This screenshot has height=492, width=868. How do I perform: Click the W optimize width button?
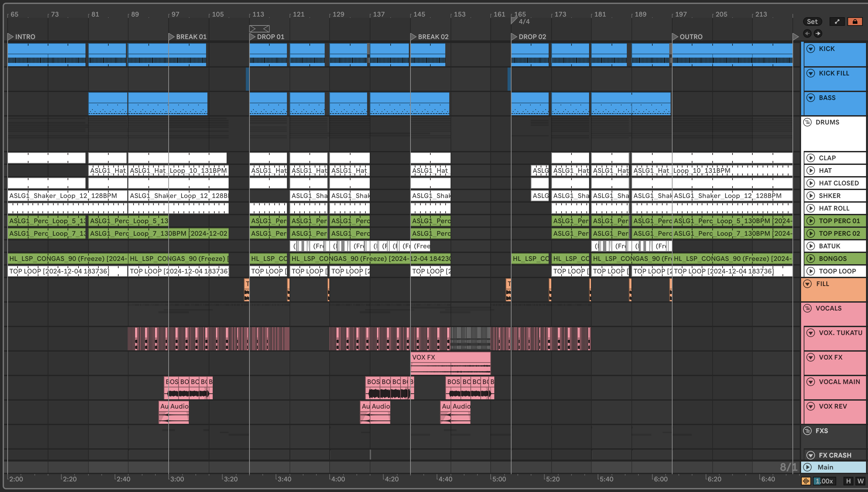pyautogui.click(x=860, y=481)
